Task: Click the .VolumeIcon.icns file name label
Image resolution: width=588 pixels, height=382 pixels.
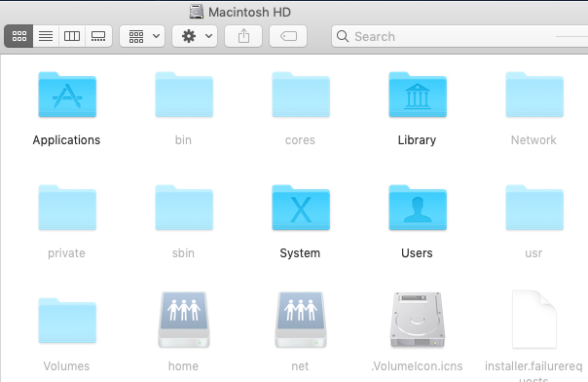Action: [x=417, y=365]
